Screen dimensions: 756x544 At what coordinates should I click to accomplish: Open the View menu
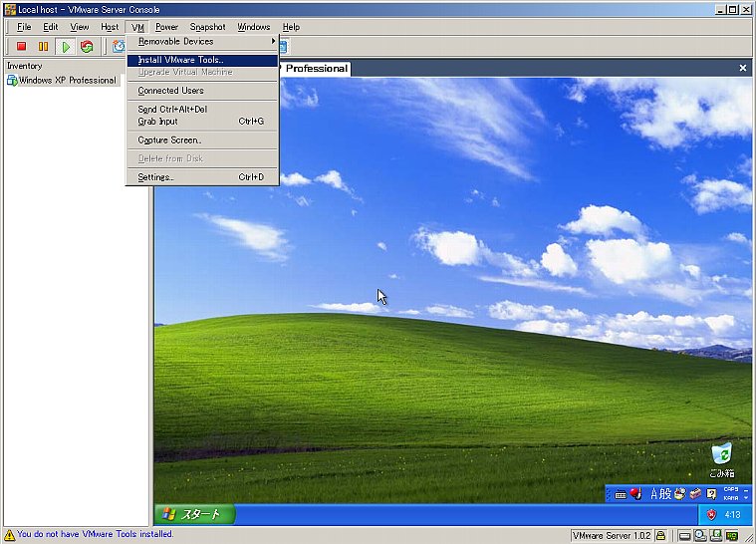point(79,27)
